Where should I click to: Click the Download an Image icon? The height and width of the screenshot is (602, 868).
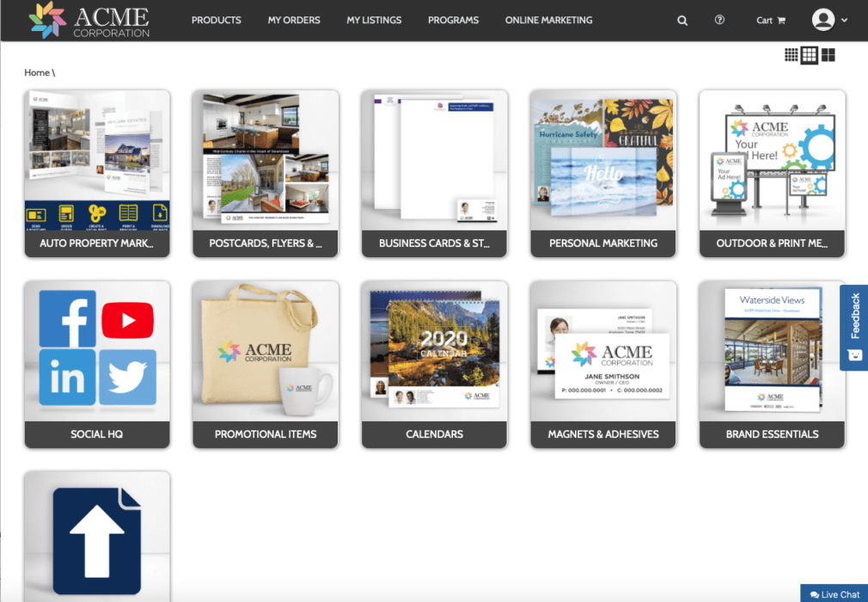pyautogui.click(x=160, y=213)
